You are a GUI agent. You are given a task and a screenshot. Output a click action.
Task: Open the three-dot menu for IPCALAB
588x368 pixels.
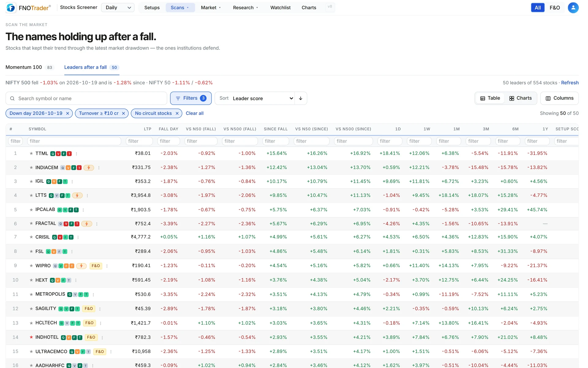83,210
